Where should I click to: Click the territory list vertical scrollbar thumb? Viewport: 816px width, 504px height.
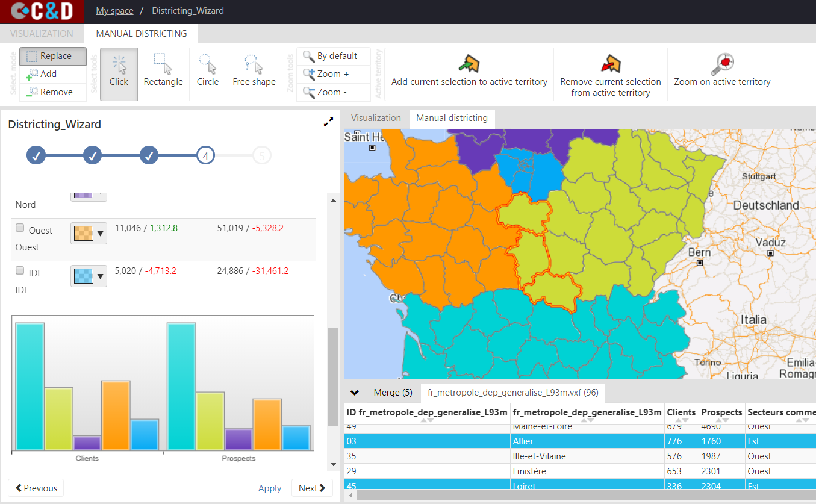[x=333, y=377]
